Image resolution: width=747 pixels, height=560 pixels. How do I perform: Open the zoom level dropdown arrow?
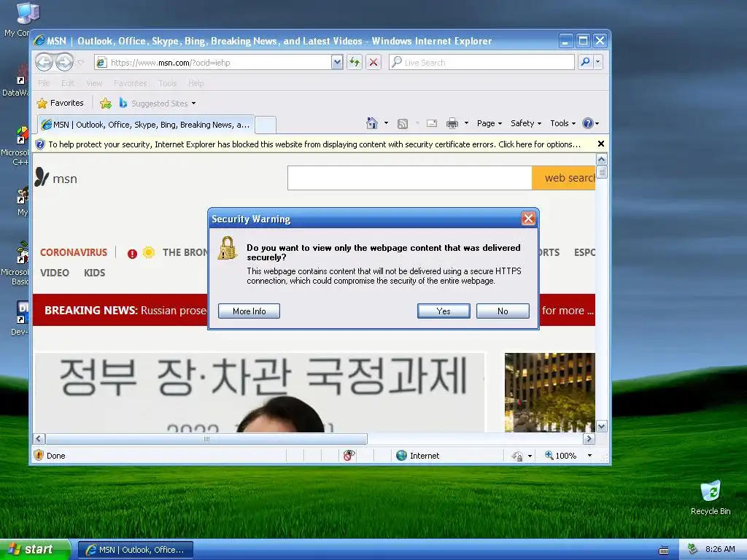(x=589, y=456)
